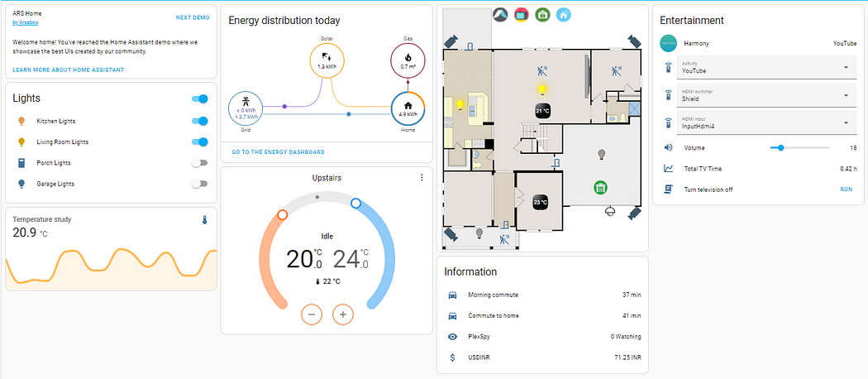Screen dimensions: 868x379
Task: Click the red TV icon above the floorplan
Action: (521, 15)
